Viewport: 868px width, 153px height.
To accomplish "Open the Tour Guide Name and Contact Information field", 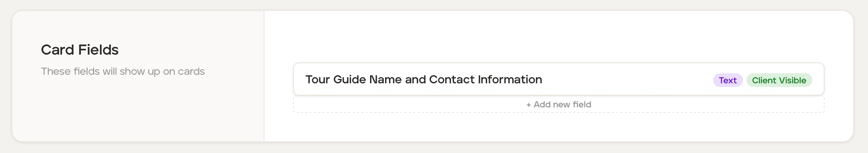I will 424,79.
